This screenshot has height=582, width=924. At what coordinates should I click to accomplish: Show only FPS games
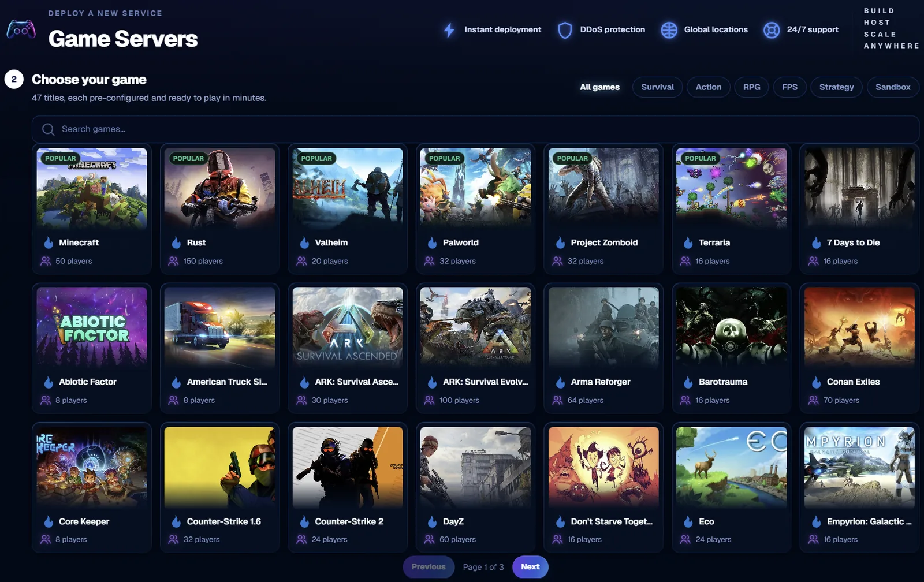point(789,87)
